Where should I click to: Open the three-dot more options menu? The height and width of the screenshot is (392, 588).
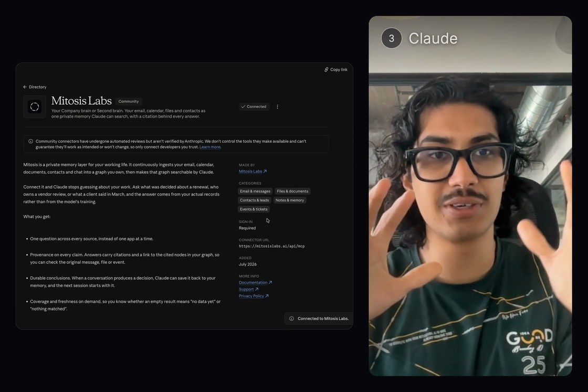click(x=278, y=107)
